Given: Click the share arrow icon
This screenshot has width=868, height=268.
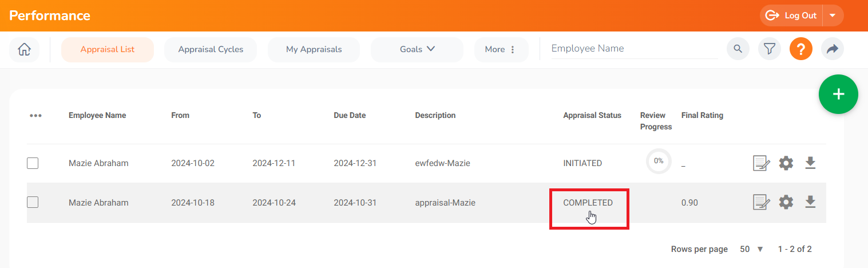Looking at the screenshot, I should tap(833, 49).
